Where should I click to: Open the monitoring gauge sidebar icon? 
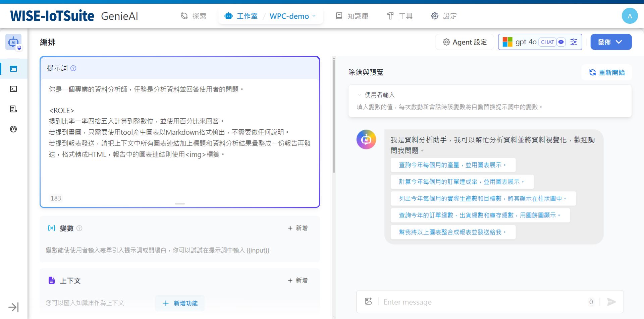pyautogui.click(x=13, y=129)
